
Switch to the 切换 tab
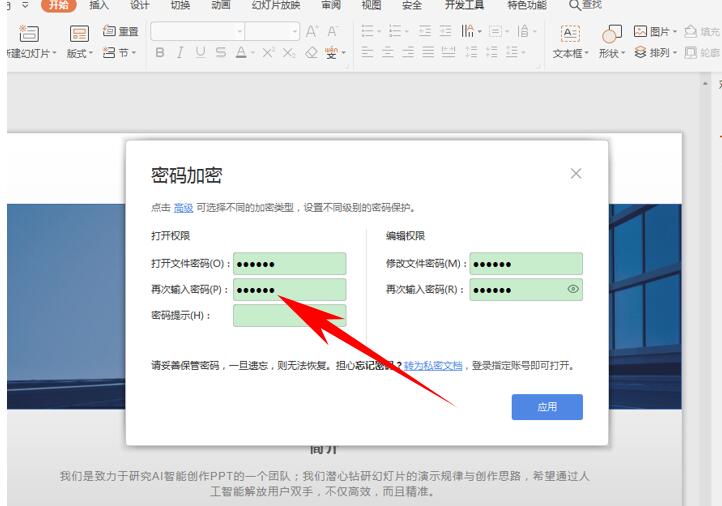tap(180, 5)
